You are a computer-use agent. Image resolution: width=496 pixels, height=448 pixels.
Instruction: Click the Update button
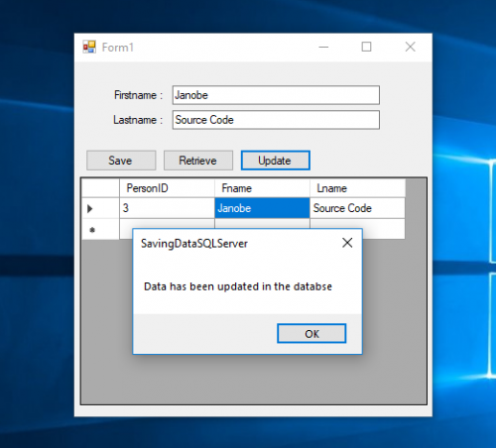click(x=276, y=161)
